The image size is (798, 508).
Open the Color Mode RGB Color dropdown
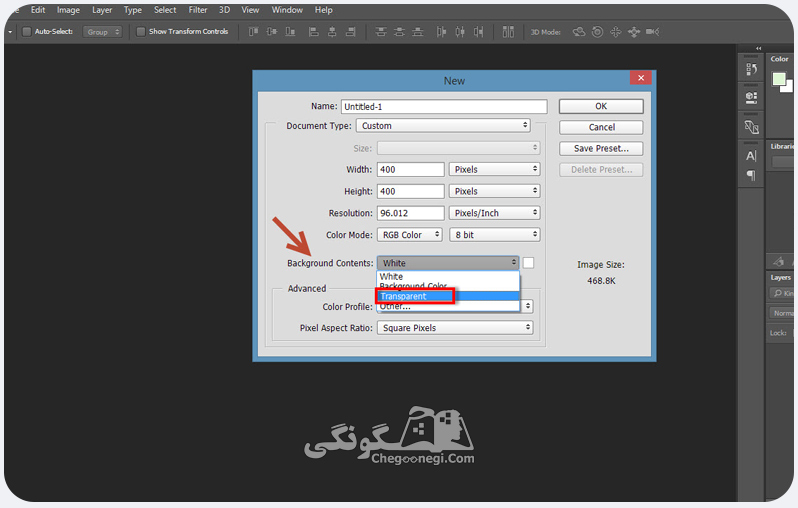click(410, 235)
